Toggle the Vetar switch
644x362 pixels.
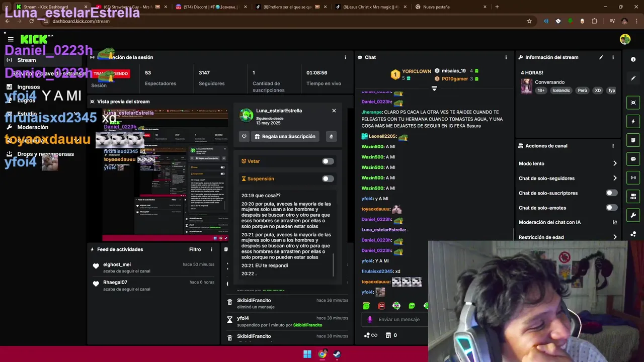[328, 161]
